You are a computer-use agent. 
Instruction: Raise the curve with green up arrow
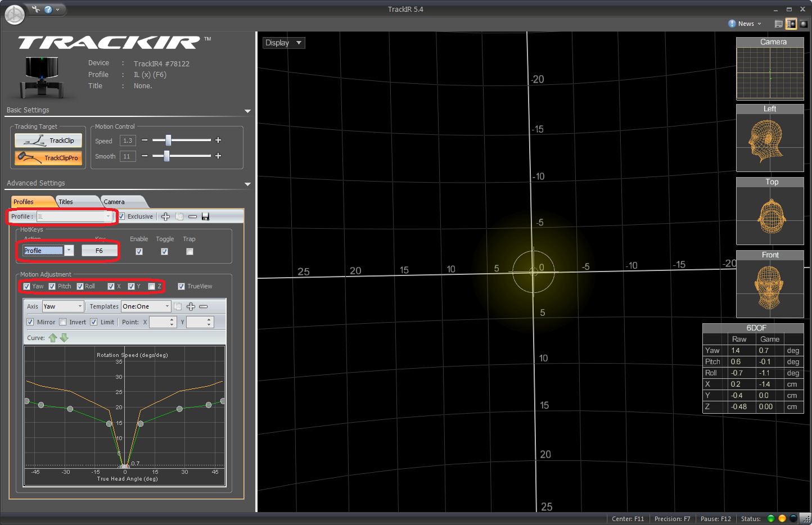[x=53, y=338]
